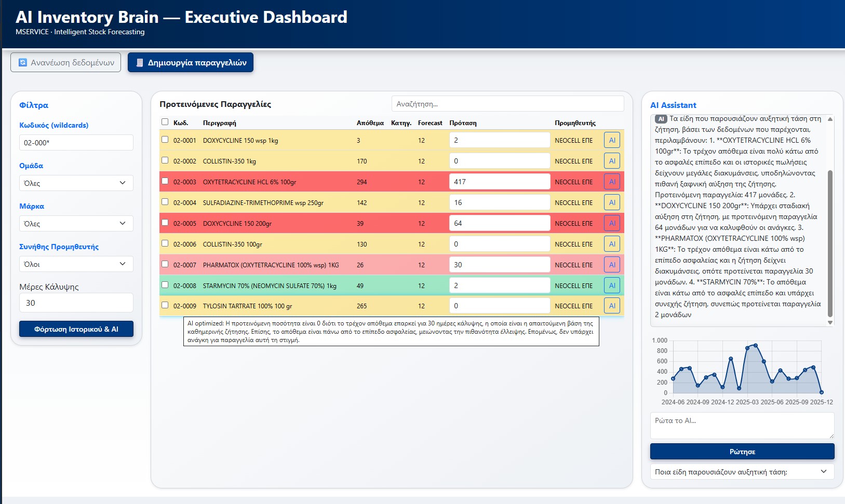
Task: Click AI button for SULFADIAZINE-TRIMETHOPRIME row
Action: click(x=612, y=202)
